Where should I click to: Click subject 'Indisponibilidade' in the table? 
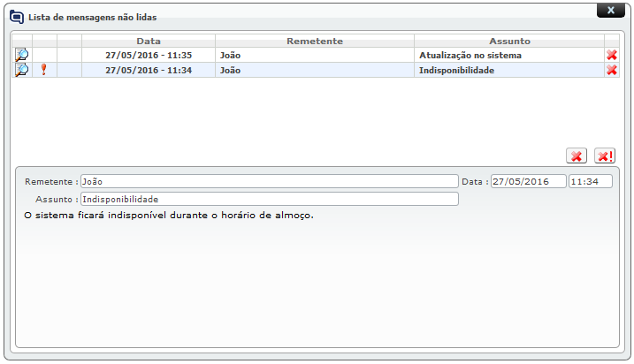click(456, 71)
